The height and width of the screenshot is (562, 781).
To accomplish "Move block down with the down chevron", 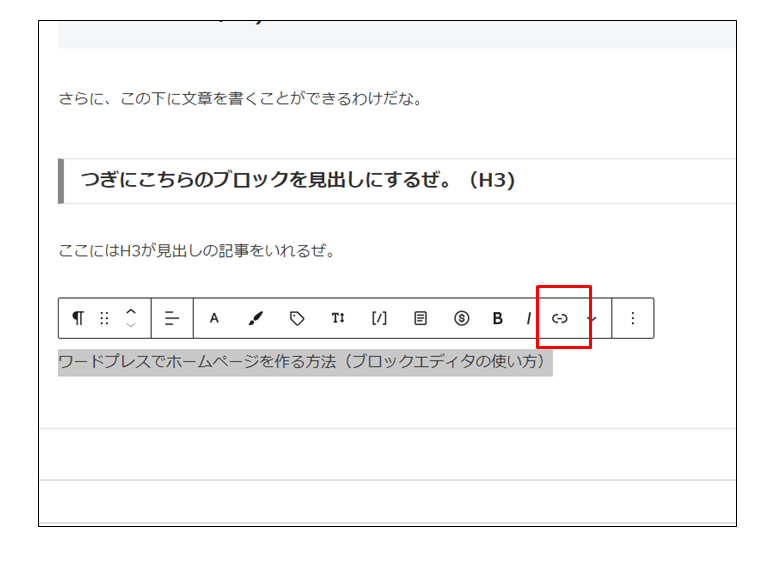I will click(x=131, y=325).
